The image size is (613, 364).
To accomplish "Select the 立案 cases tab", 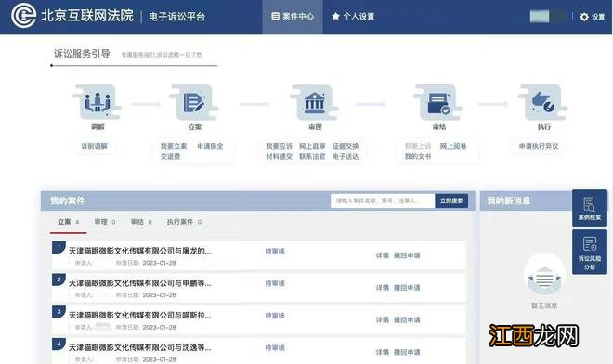I will pos(69,222).
